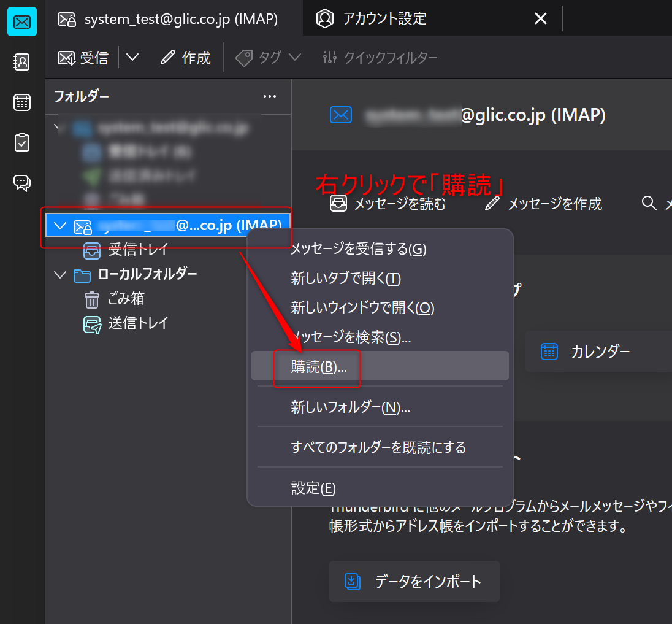Click the ごみ箱 trash folder icon

pos(91,299)
